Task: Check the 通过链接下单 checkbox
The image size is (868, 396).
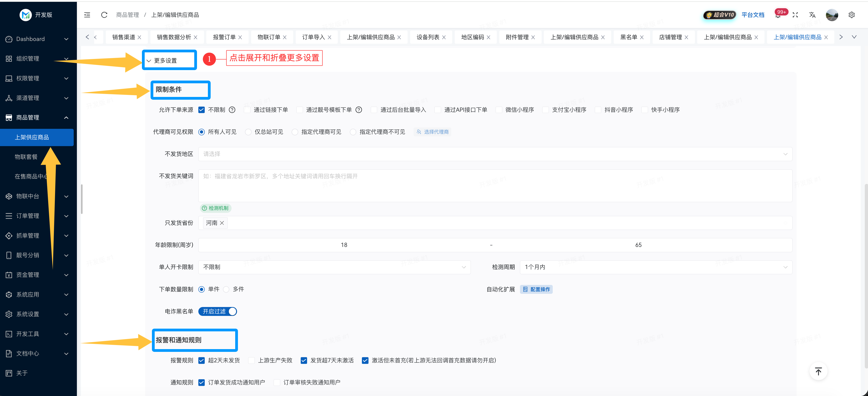Action: point(247,110)
